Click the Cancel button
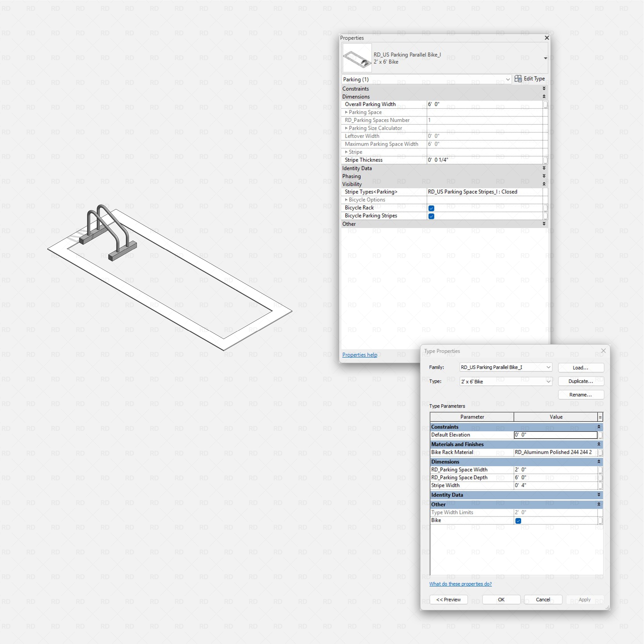 pos(543,599)
